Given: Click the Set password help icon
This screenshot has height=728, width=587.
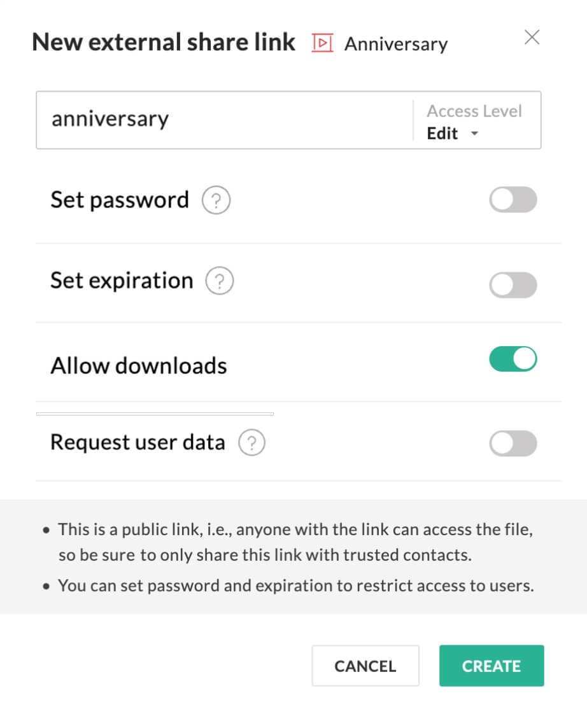Looking at the screenshot, I should 216,200.
